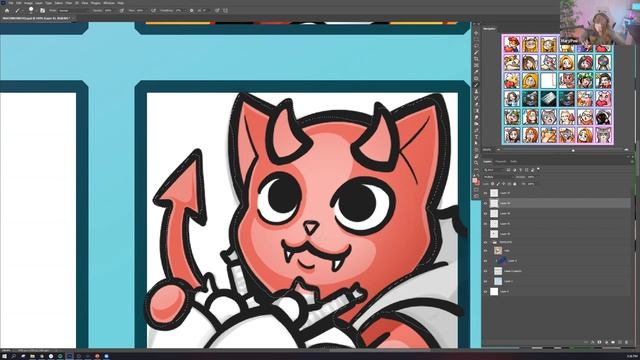Filter layers by pixel layer icon
Screen dimensions: 640x360
508,169
